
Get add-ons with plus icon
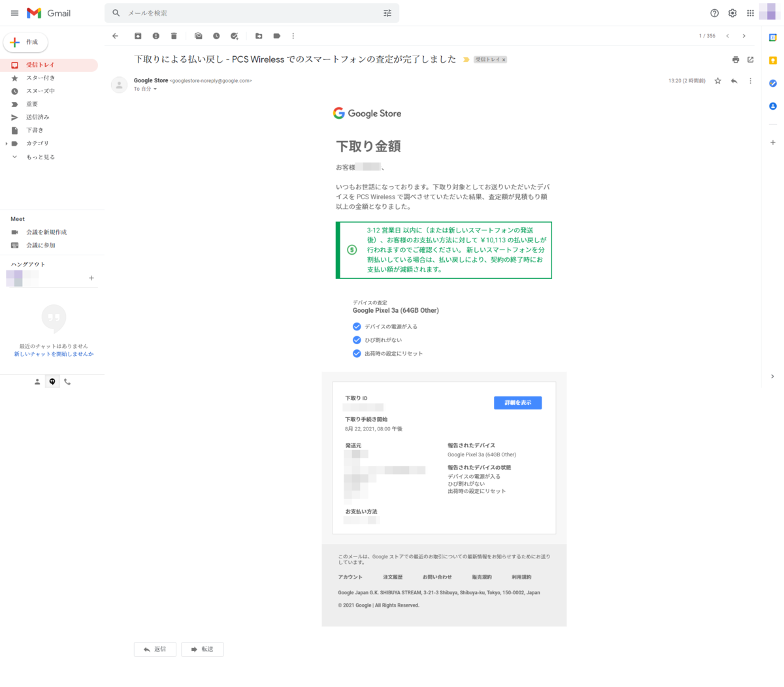(773, 142)
